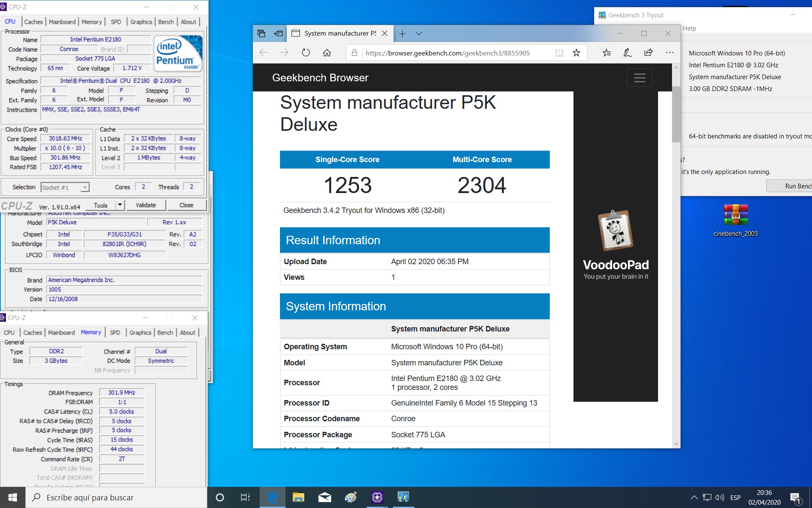Viewport: 812px width, 508px height.
Task: Click the DRAM Frequency value 301.9 MHz
Action: 122,392
